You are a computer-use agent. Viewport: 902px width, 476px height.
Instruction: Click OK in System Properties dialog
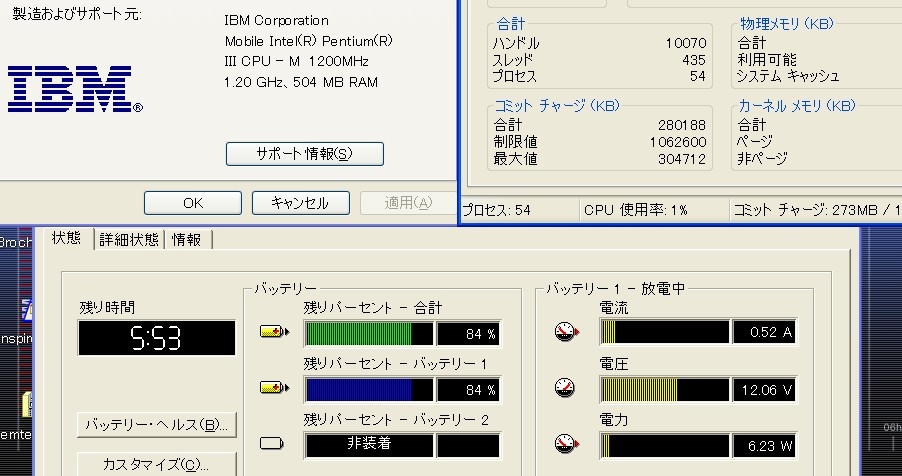pyautogui.click(x=193, y=203)
